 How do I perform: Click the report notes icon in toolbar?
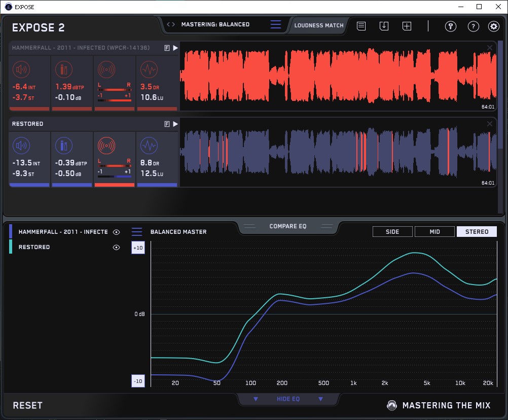coord(361,26)
